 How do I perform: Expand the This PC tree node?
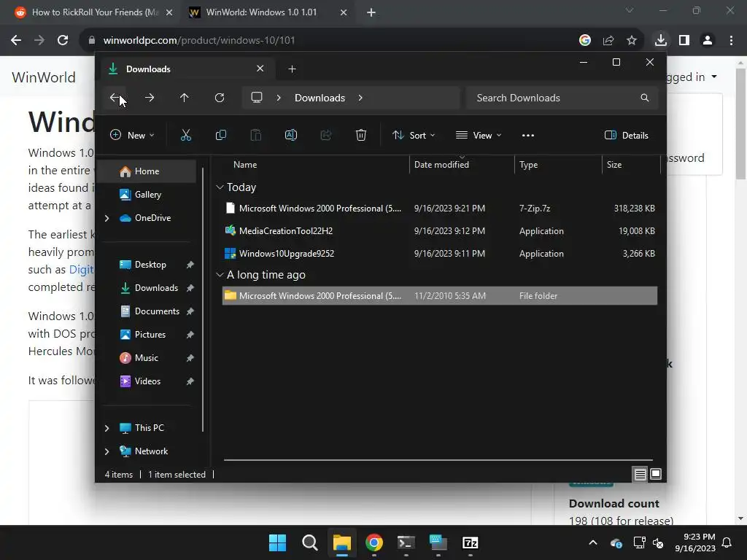107,428
